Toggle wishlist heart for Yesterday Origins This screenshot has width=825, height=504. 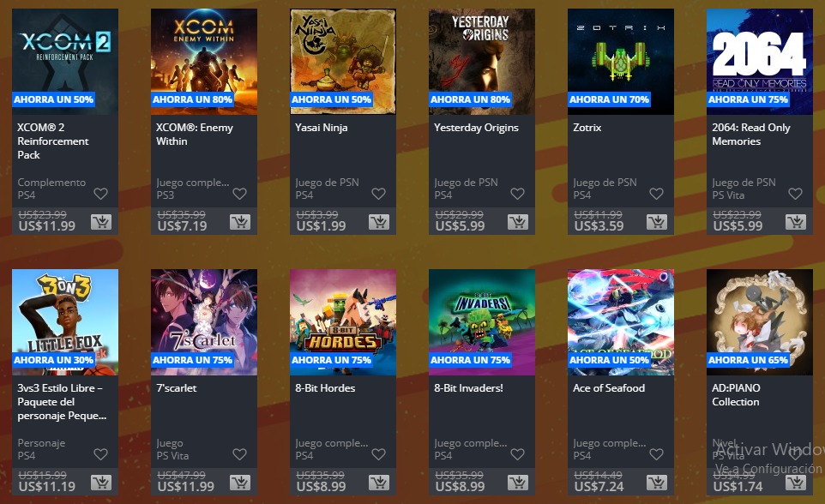coord(517,194)
